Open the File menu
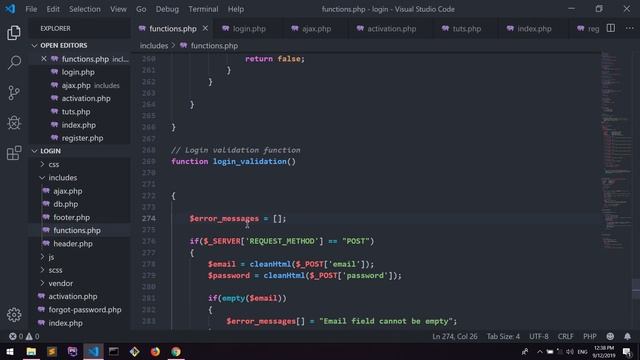The width and height of the screenshot is (640, 360). tap(31, 9)
